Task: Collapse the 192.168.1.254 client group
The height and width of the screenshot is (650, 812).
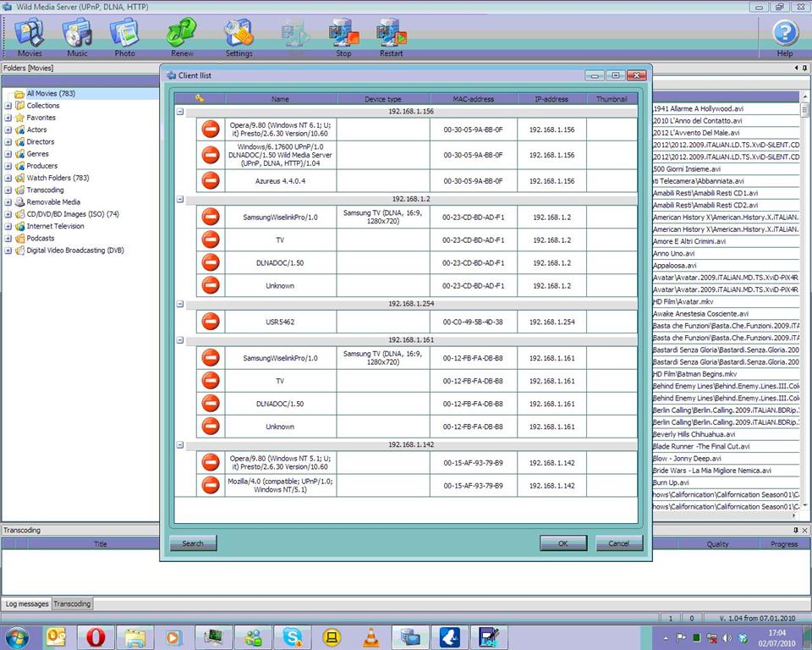Action: (x=179, y=304)
